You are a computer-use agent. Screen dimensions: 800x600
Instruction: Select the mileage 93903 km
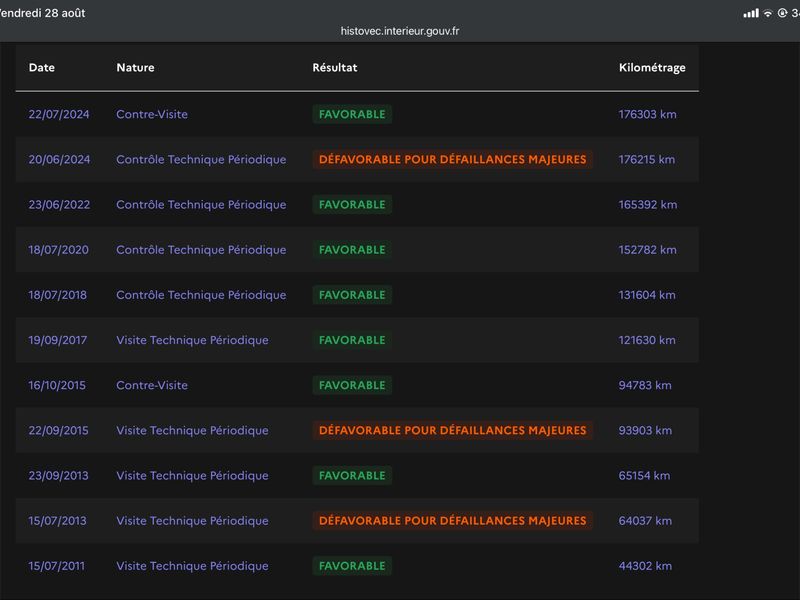[x=645, y=430]
